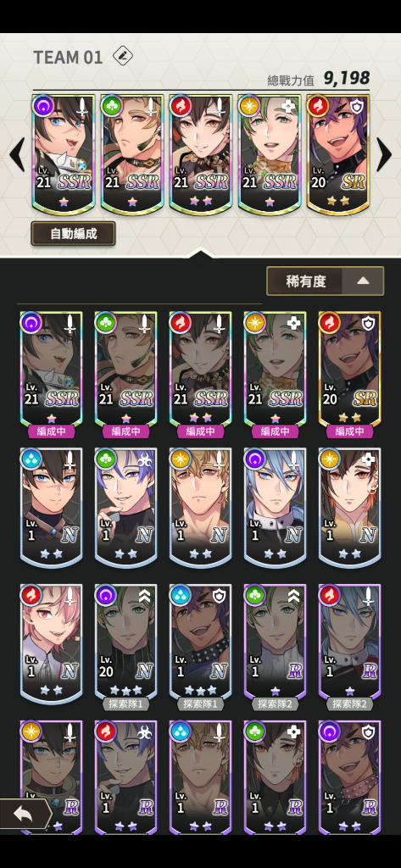Viewport: 401px width, 868px height.
Task: Select the light-blue-haired N card with purple element
Action: (276, 507)
